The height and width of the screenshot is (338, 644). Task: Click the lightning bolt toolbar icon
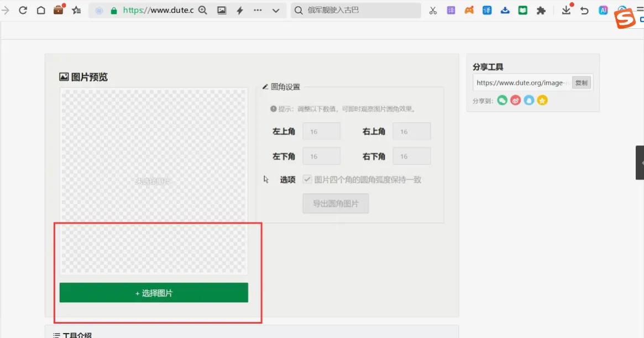pyautogui.click(x=239, y=10)
